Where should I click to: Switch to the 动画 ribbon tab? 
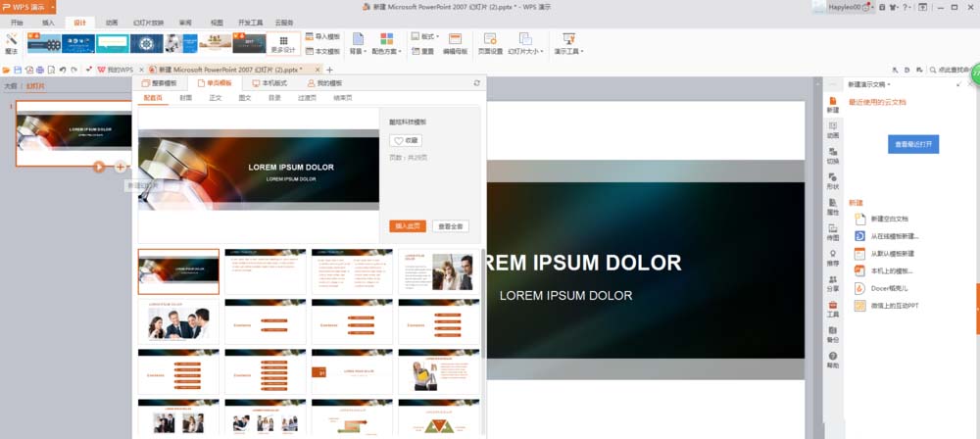[112, 22]
